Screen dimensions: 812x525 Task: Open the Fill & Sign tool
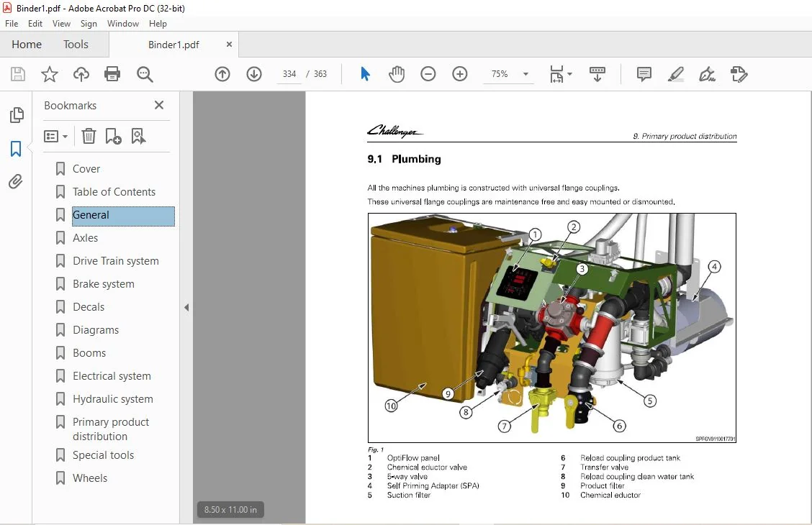tap(707, 74)
